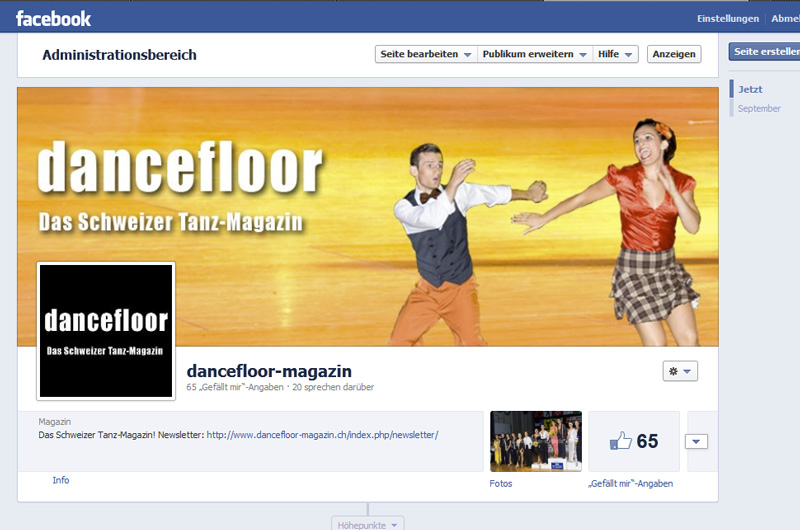This screenshot has height=530, width=800.
Task: Open the newsletter URL link
Action: pyautogui.click(x=322, y=435)
